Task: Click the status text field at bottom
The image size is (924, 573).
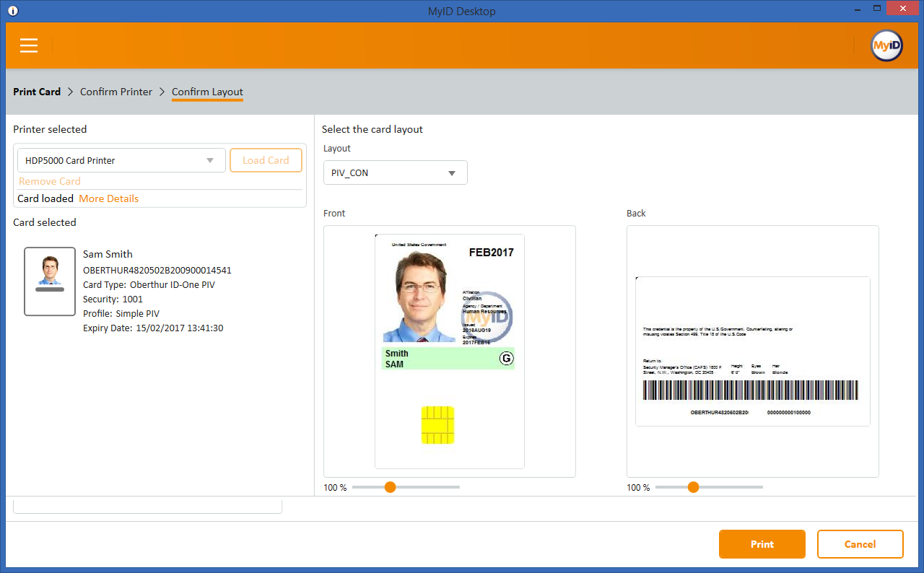Action: pyautogui.click(x=147, y=507)
